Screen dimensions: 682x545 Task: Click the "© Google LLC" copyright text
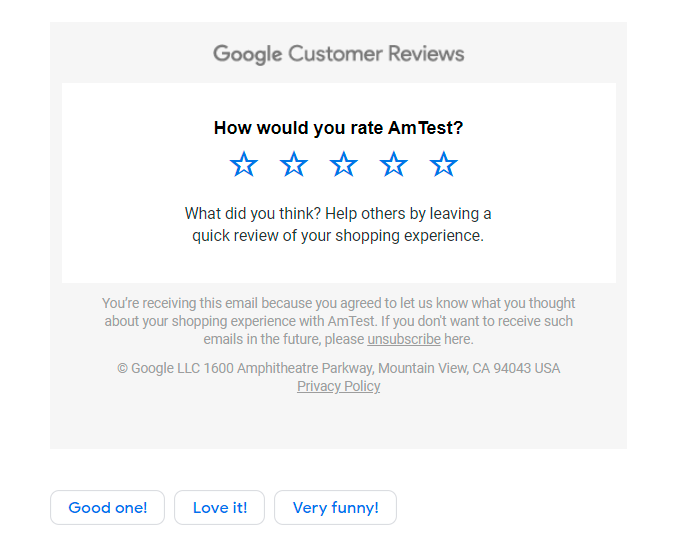(158, 368)
